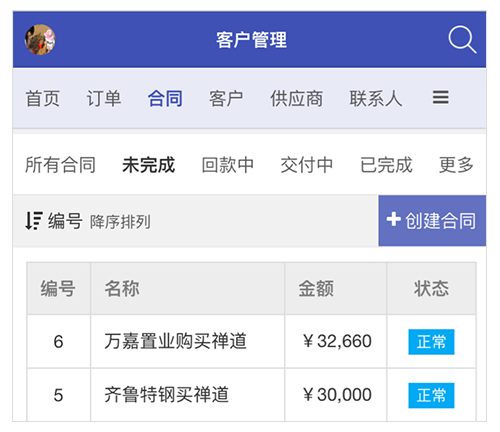Filter contracts by 已完成
Image resolution: width=500 pixels, height=432 pixels.
pos(386,165)
